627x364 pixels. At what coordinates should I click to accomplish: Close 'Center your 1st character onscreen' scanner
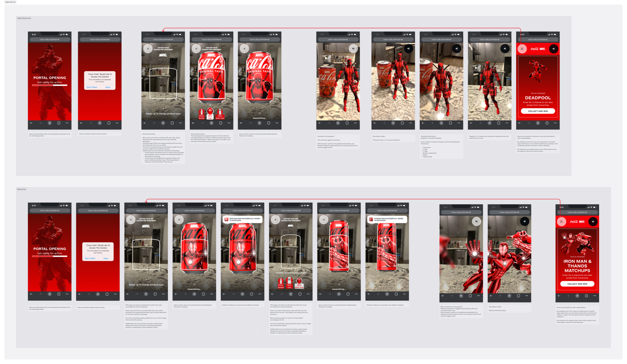tap(131, 220)
